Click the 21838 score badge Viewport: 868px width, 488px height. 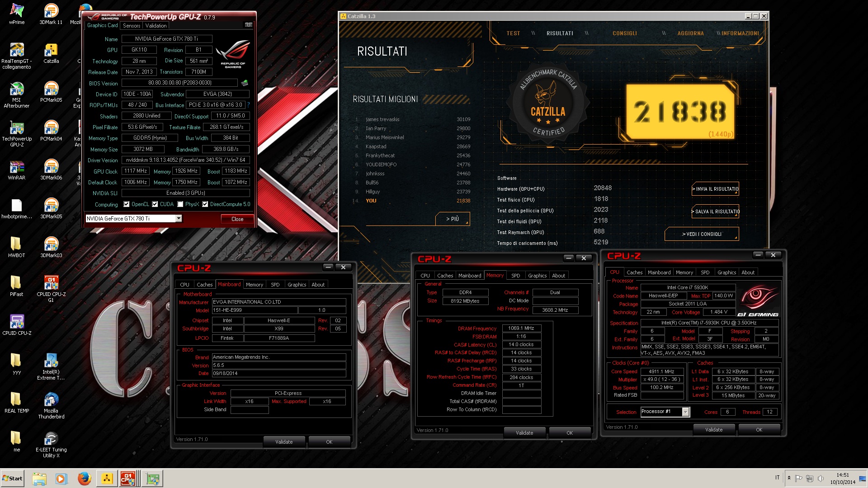680,112
